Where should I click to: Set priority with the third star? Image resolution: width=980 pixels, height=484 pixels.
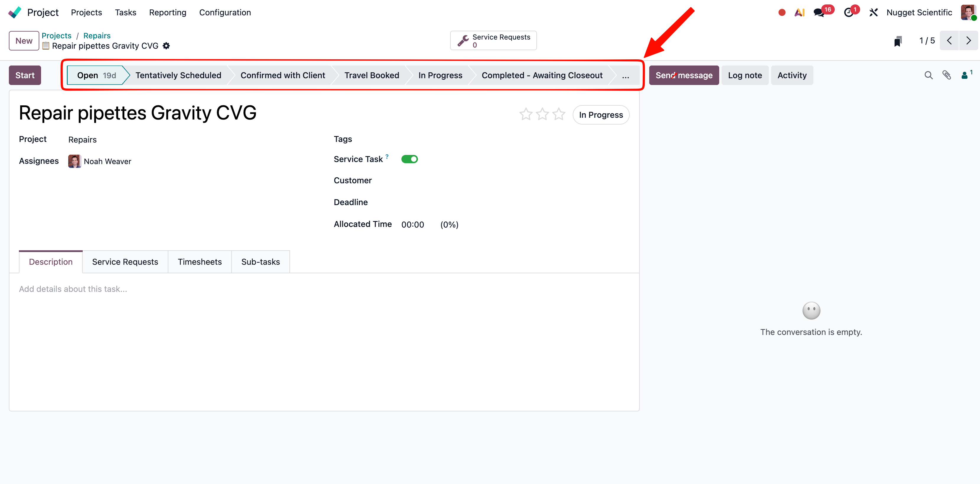pos(559,114)
